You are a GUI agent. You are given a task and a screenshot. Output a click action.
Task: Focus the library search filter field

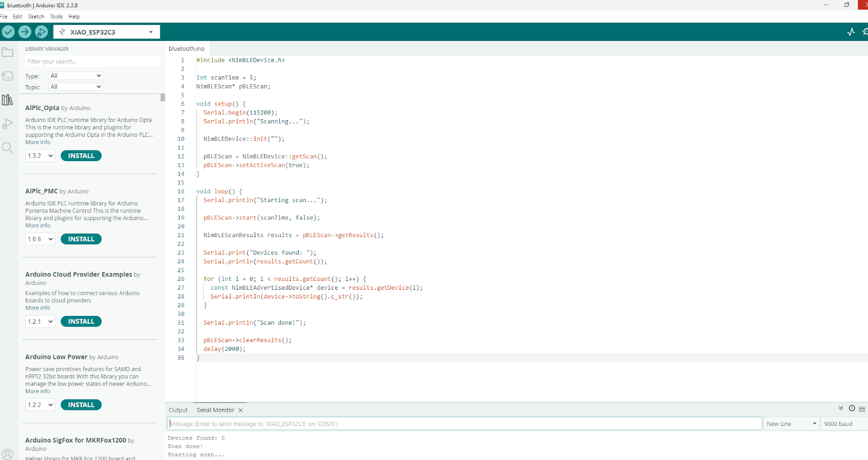pos(92,61)
